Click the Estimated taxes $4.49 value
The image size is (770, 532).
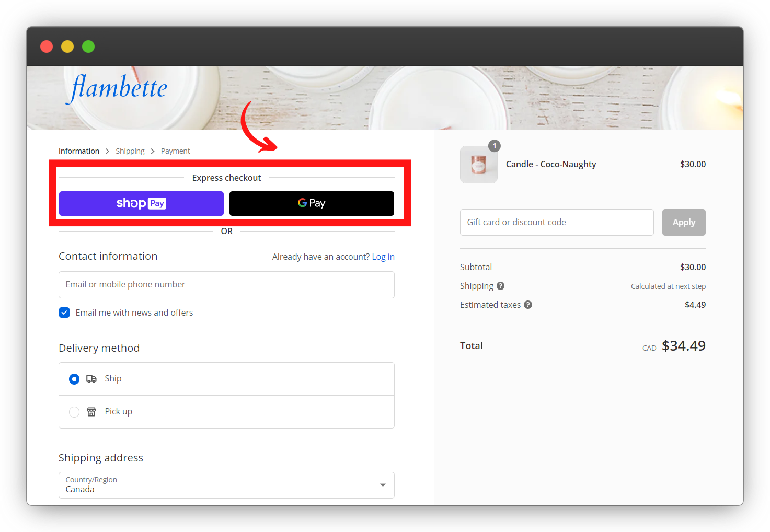click(695, 305)
